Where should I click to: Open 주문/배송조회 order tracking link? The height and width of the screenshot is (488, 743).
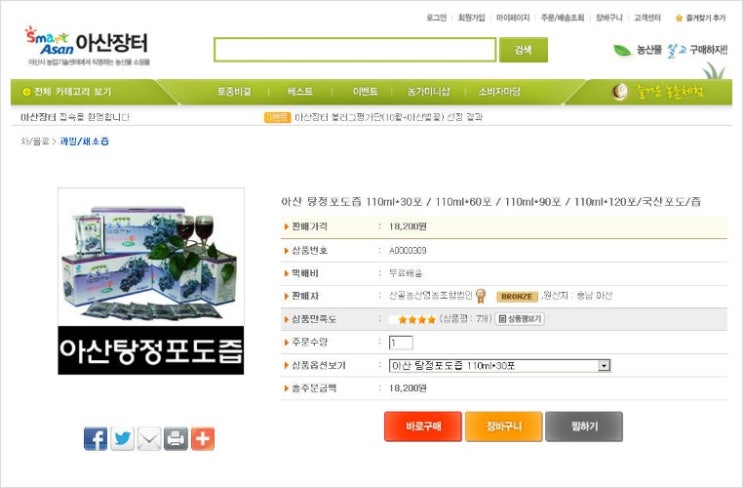[562, 18]
